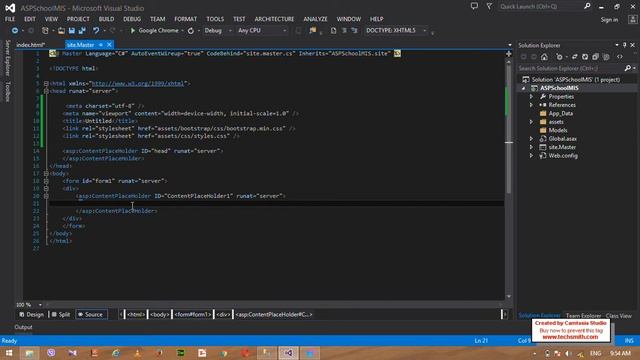Switch to the Team Explorer tab
Viewport: 640px width, 360px height.
(583, 316)
